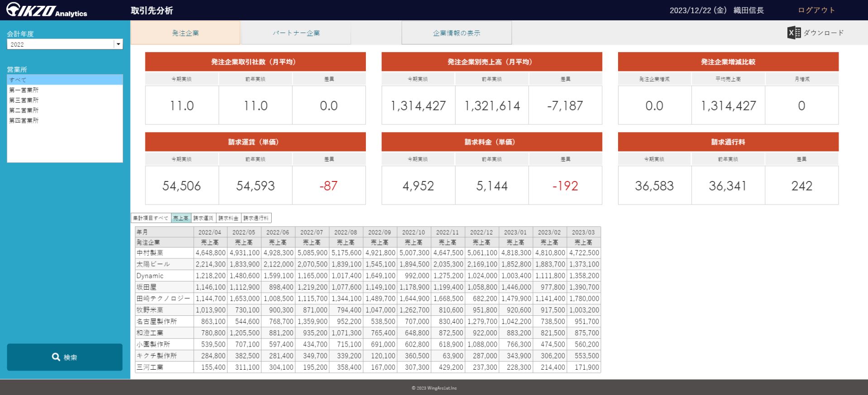Click the Excel download icon
Screen dimensions: 868x395
pyautogui.click(x=794, y=33)
